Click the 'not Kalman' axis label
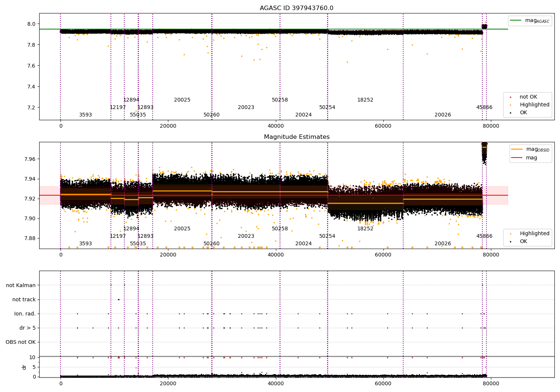Screen dimensions: 560x392 coord(21,285)
